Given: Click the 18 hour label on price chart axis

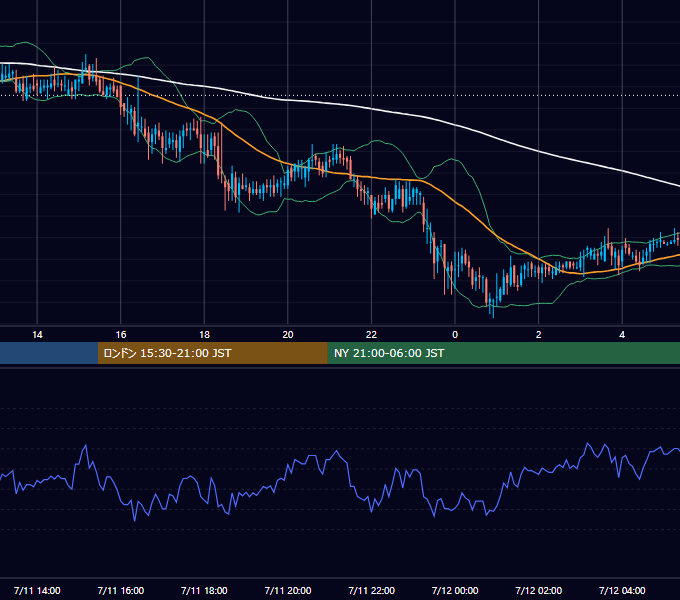Looking at the screenshot, I should (x=204, y=335).
